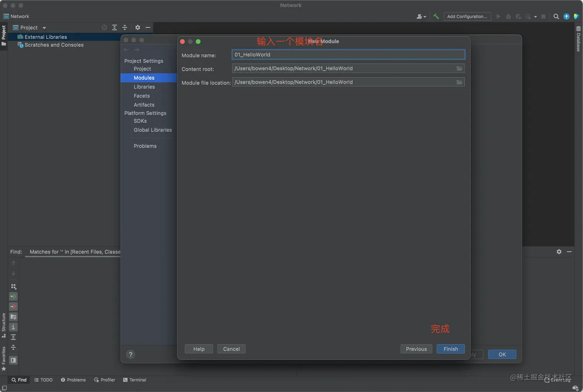Click the Previous button
Image resolution: width=583 pixels, height=392 pixels.
click(416, 349)
